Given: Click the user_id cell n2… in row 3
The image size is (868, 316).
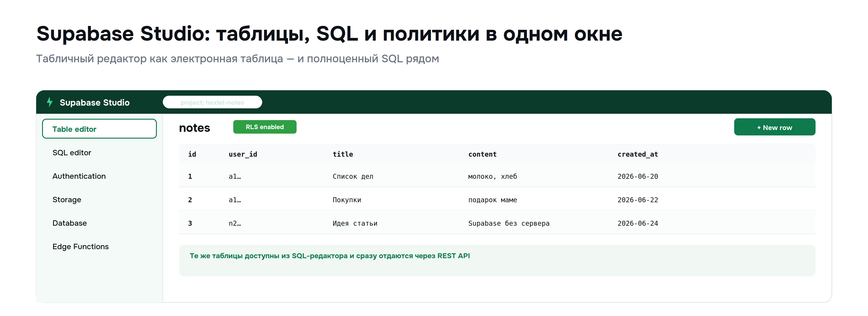Looking at the screenshot, I should click(235, 223).
